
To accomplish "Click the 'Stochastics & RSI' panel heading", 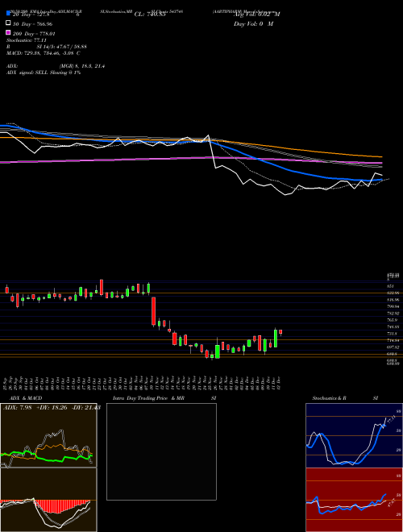I will [x=345, y=398].
